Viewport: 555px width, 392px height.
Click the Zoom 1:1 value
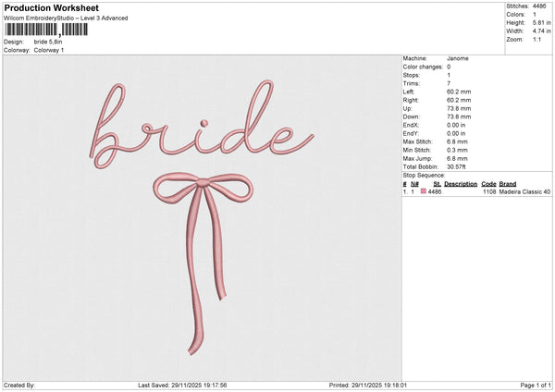(x=538, y=41)
